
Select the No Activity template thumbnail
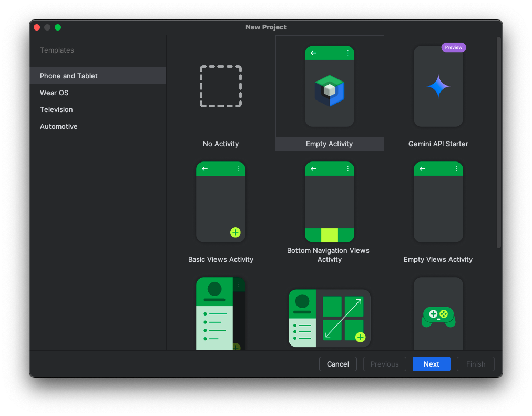point(221,86)
